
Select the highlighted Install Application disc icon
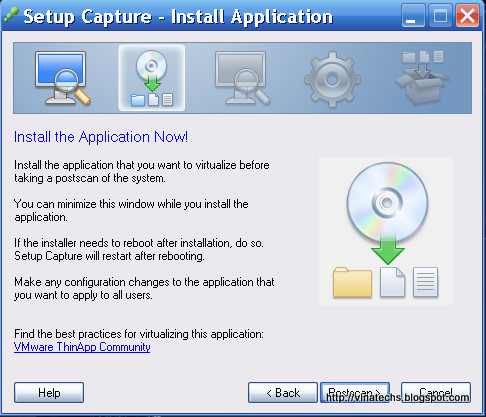click(152, 78)
